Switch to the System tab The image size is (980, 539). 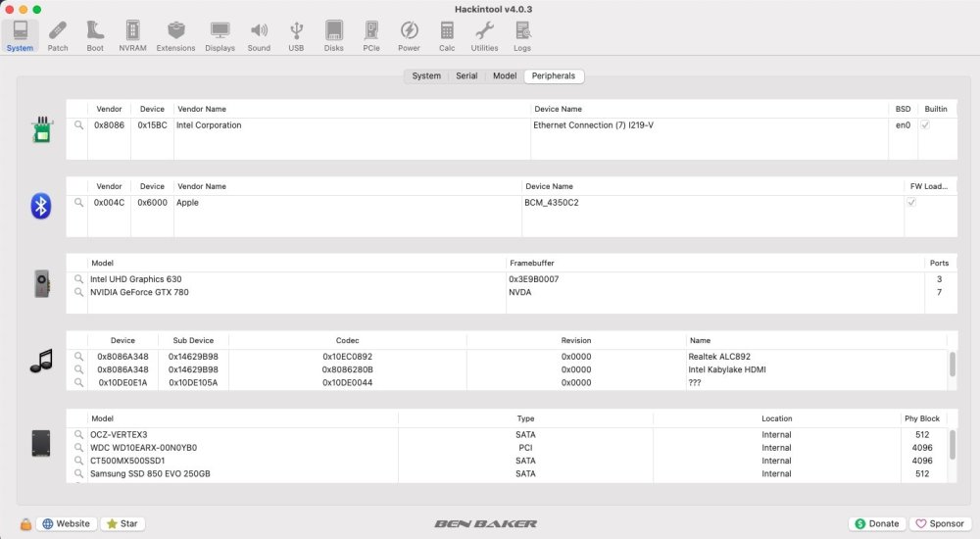426,75
